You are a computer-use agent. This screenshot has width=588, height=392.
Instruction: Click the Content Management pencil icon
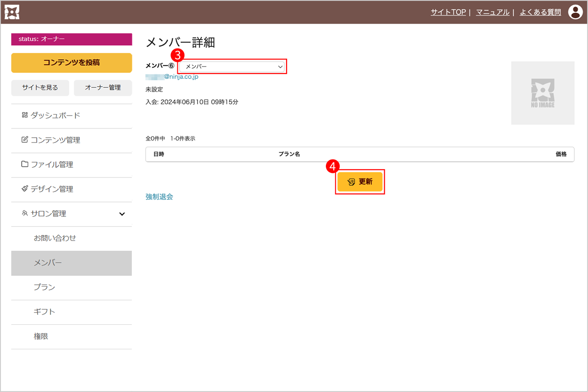point(24,140)
